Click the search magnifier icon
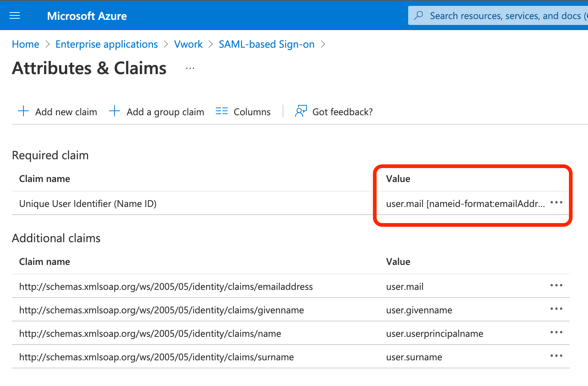This screenshot has width=588, height=386. pos(418,15)
